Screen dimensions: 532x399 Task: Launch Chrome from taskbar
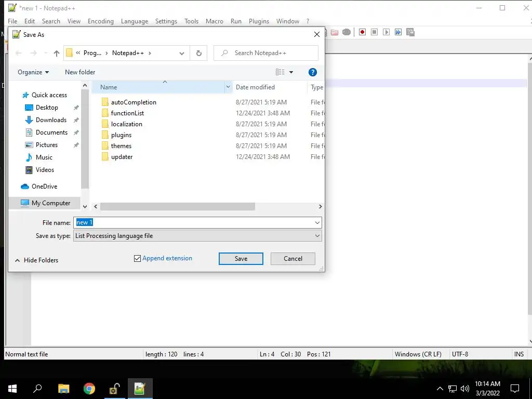point(89,389)
